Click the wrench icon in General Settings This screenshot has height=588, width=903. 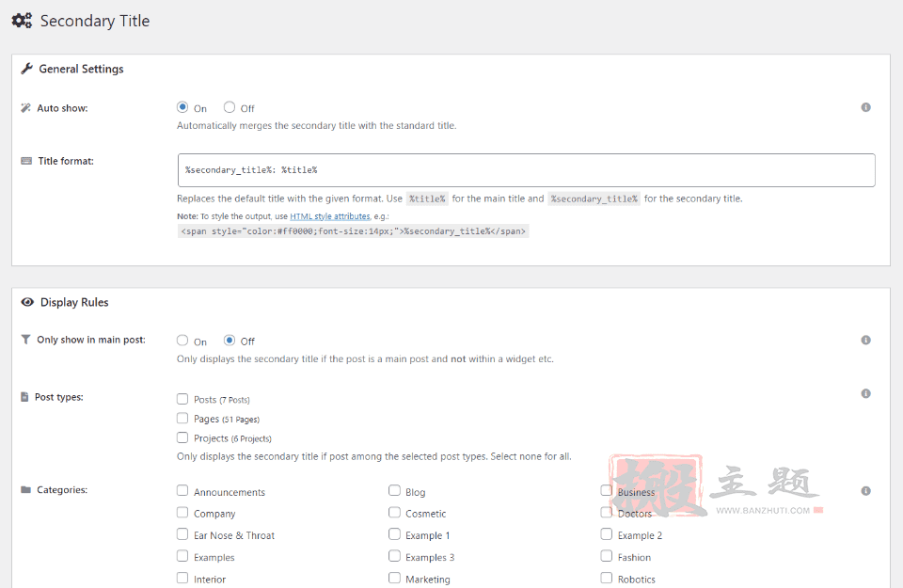(x=26, y=69)
